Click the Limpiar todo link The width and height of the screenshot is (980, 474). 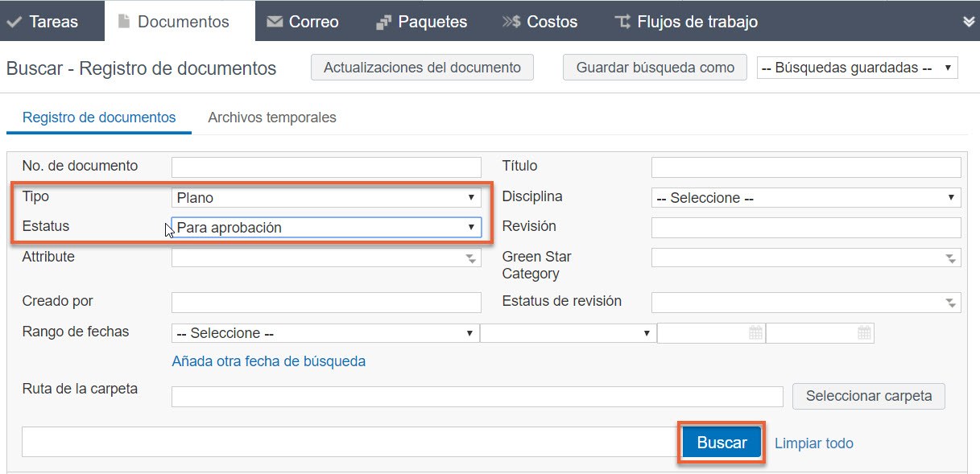tap(814, 443)
